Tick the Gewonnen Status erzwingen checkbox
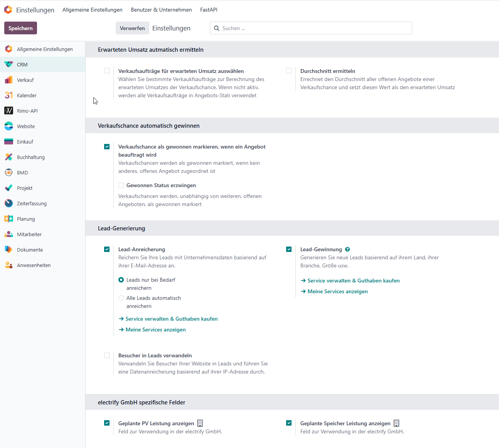Viewport: 499px width, 448px height. [121, 185]
